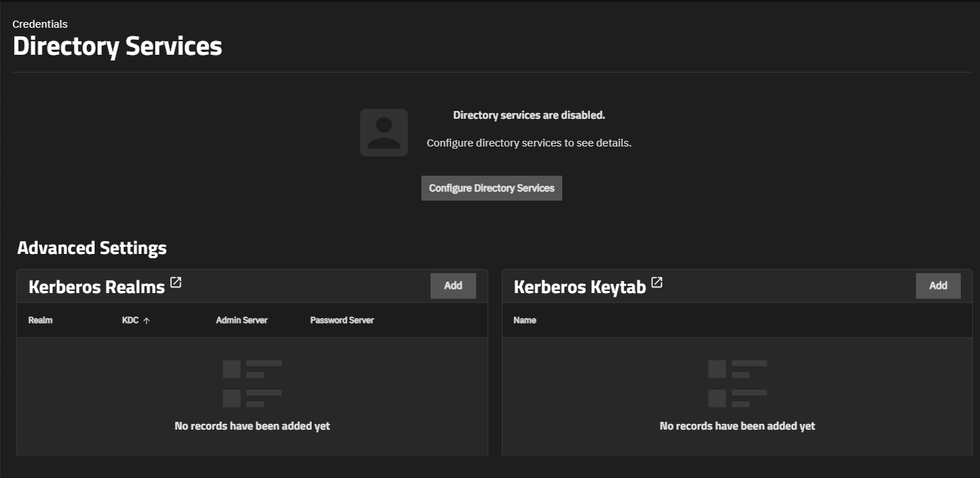The height and width of the screenshot is (478, 980).
Task: Click the Directory Services page title
Action: [x=117, y=46]
